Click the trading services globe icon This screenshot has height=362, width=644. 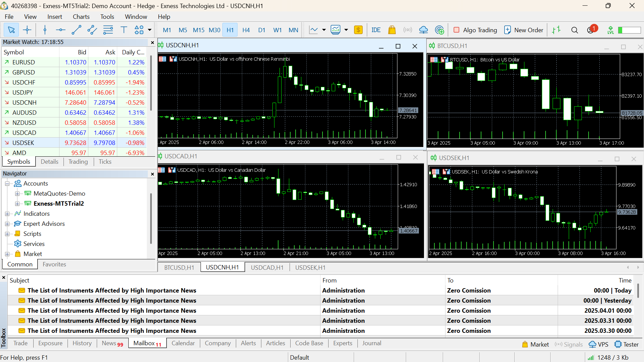(x=439, y=30)
